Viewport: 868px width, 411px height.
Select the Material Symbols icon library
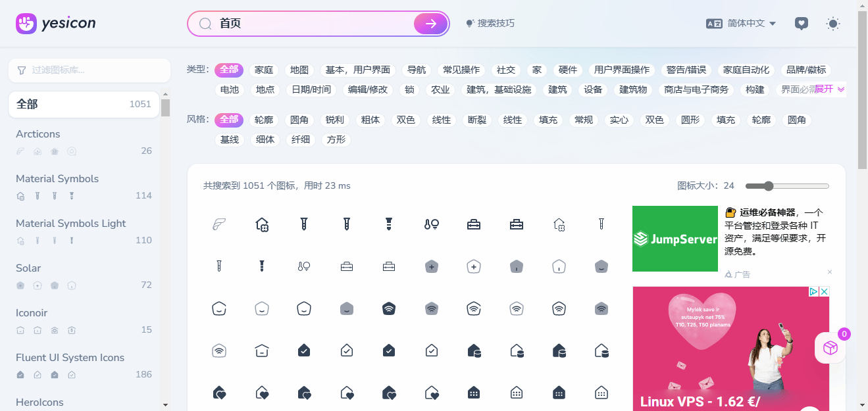[x=57, y=179]
